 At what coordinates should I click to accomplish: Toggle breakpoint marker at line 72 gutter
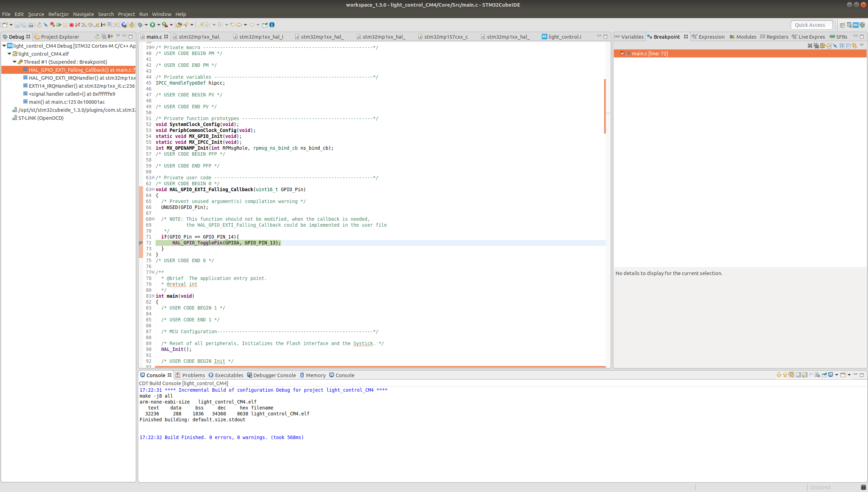141,243
